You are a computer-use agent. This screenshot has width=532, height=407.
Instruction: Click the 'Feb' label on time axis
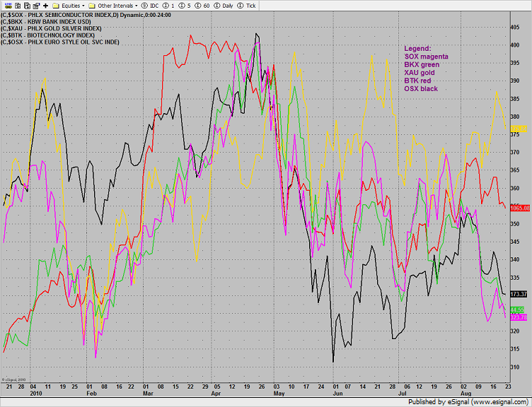(x=91, y=394)
